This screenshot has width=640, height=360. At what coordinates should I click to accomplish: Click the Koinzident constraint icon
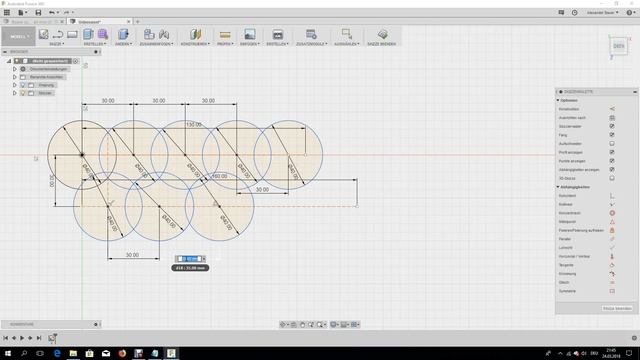pos(612,196)
